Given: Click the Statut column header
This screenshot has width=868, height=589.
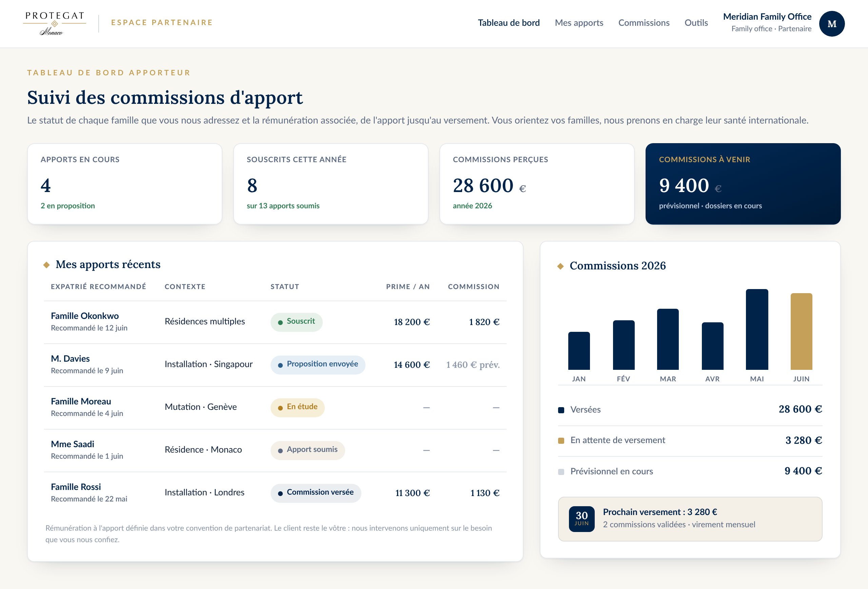Looking at the screenshot, I should [284, 287].
